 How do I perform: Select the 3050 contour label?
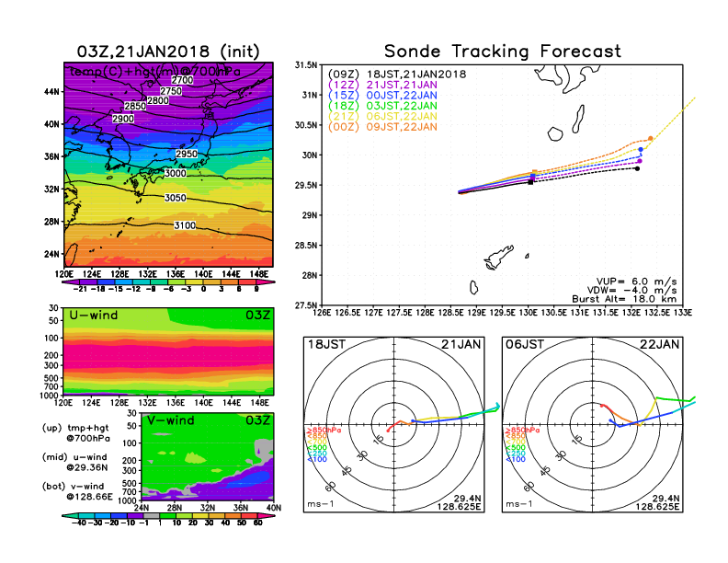pyautogui.click(x=176, y=198)
